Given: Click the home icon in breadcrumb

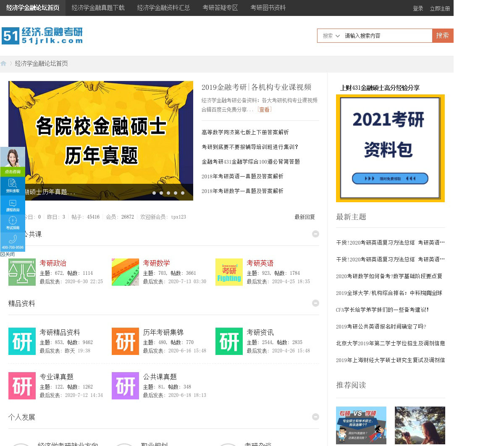Looking at the screenshot, I should (x=4, y=64).
